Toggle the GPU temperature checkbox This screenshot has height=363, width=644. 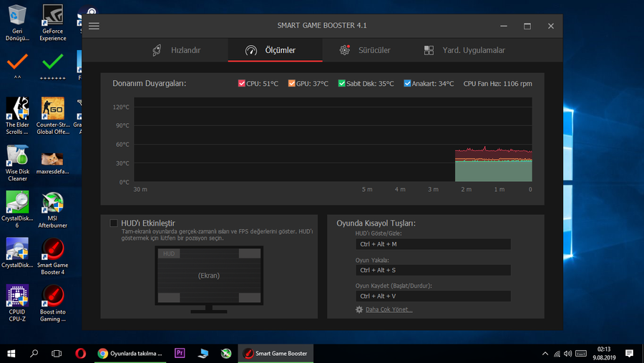pos(292,84)
